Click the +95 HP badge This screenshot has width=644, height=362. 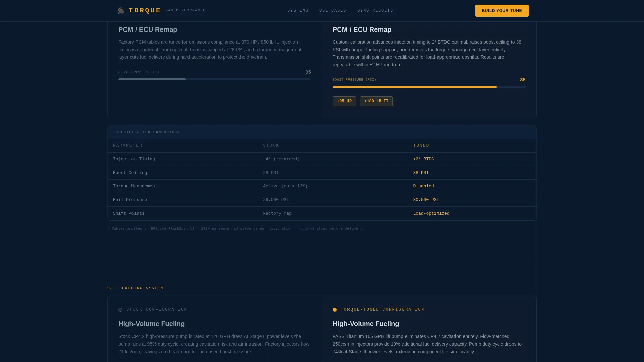pos(344,101)
